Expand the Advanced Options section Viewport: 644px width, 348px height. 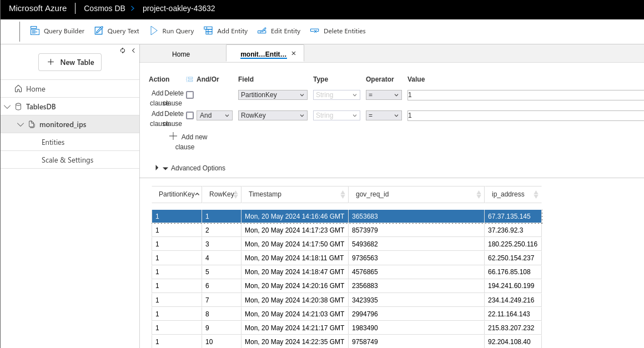pyautogui.click(x=157, y=168)
